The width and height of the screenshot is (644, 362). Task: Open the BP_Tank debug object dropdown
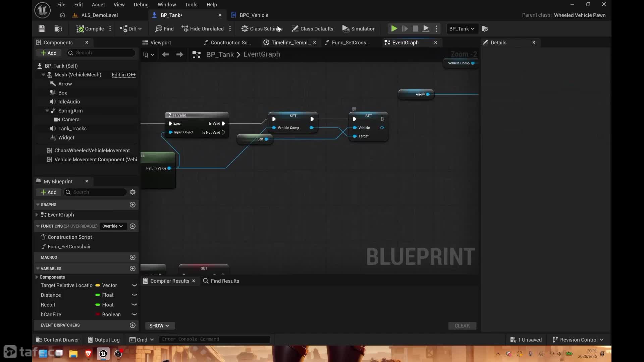462,29
